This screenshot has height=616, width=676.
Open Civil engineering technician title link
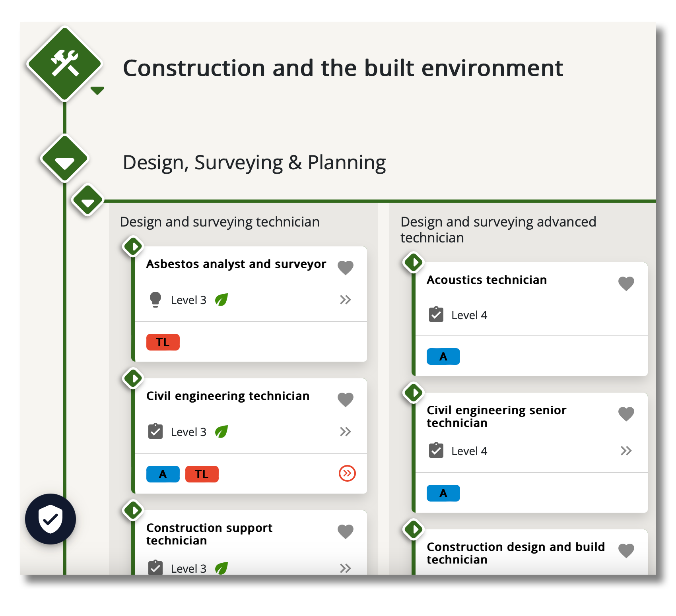click(227, 396)
